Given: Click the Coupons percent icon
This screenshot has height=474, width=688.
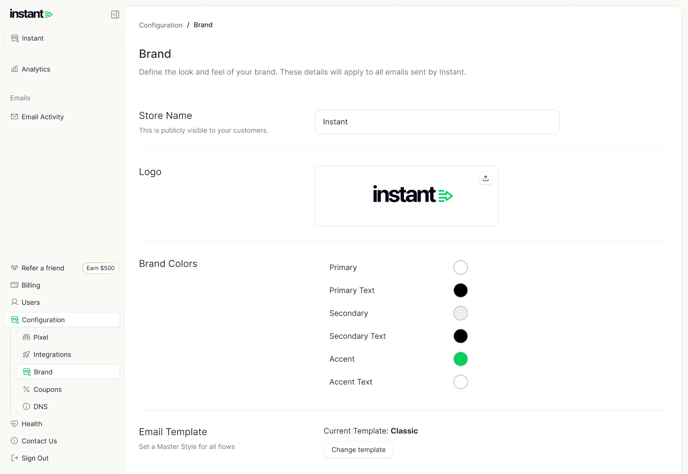Looking at the screenshot, I should (x=26, y=389).
